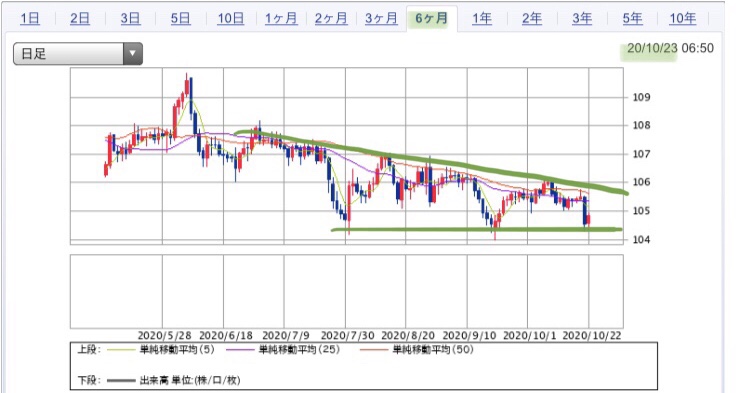Click the 2020/7/30 date label
Screen dimensions: 738x393
347,336
